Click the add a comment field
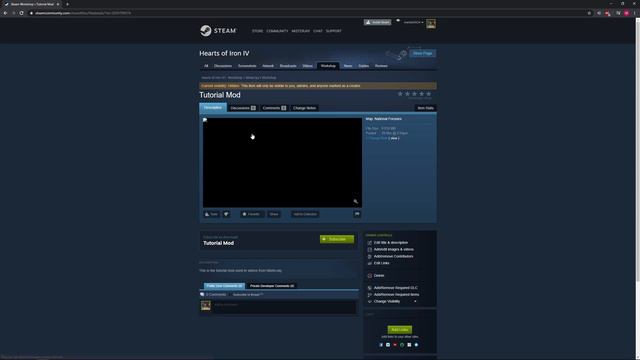Viewport: 640px width, 360px height. [284, 307]
